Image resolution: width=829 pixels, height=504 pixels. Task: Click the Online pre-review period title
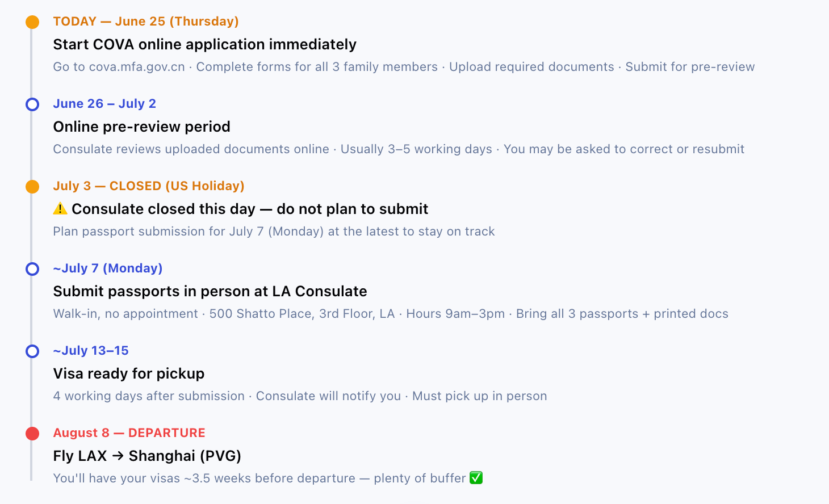141,127
